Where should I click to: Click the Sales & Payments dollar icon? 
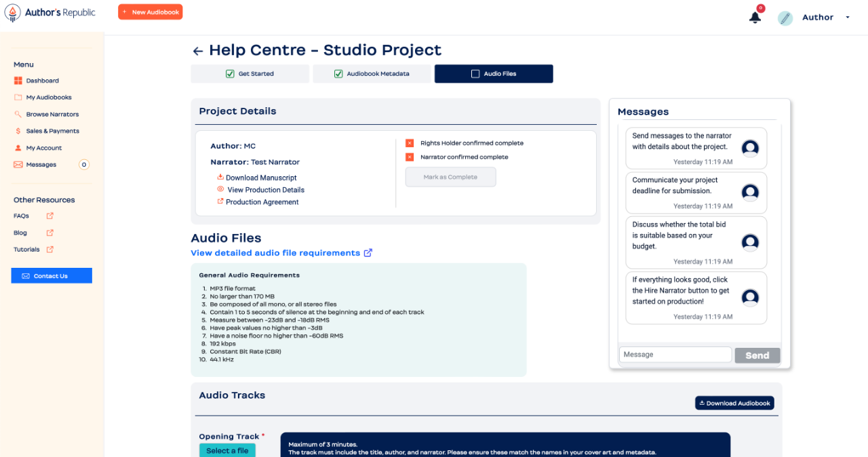coord(18,132)
